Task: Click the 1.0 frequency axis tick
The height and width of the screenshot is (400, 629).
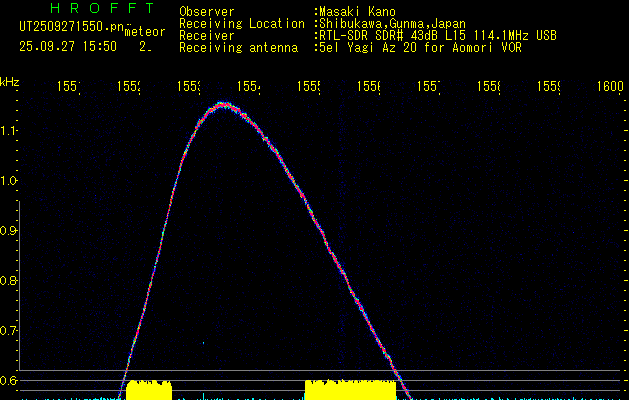Action: pyautogui.click(x=10, y=181)
